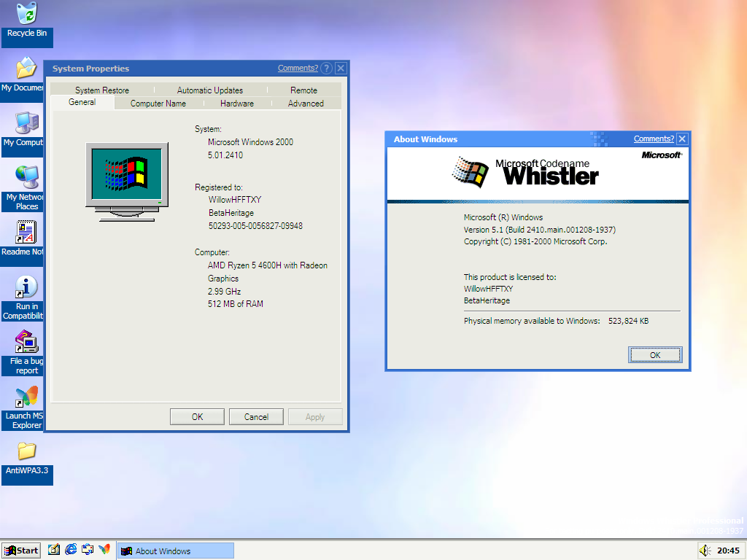
Task: Click the version text '5.01.2410'
Action: (x=225, y=155)
